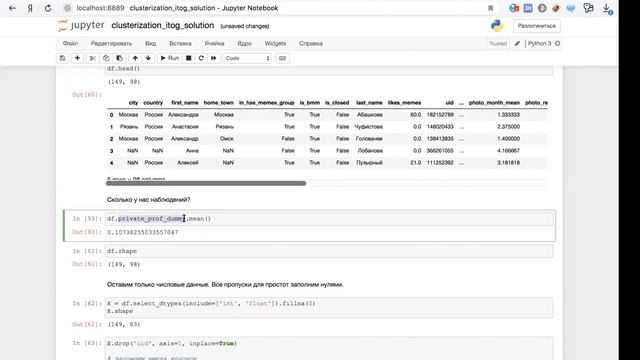Open the Вид menu
This screenshot has width=640, height=360.
click(151, 43)
